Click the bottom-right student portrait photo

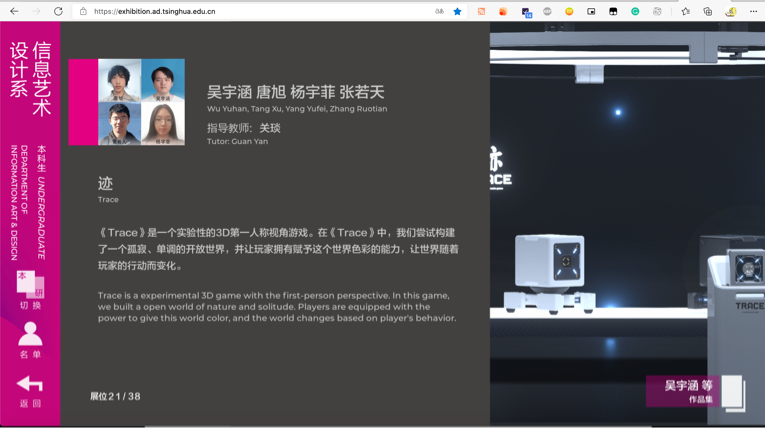point(162,124)
